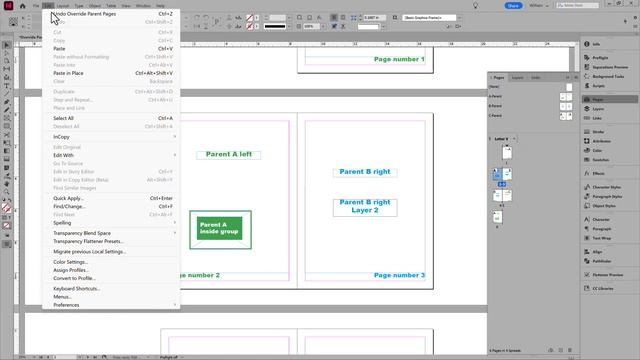Click the lightbulb Discover icon

[475, 6]
